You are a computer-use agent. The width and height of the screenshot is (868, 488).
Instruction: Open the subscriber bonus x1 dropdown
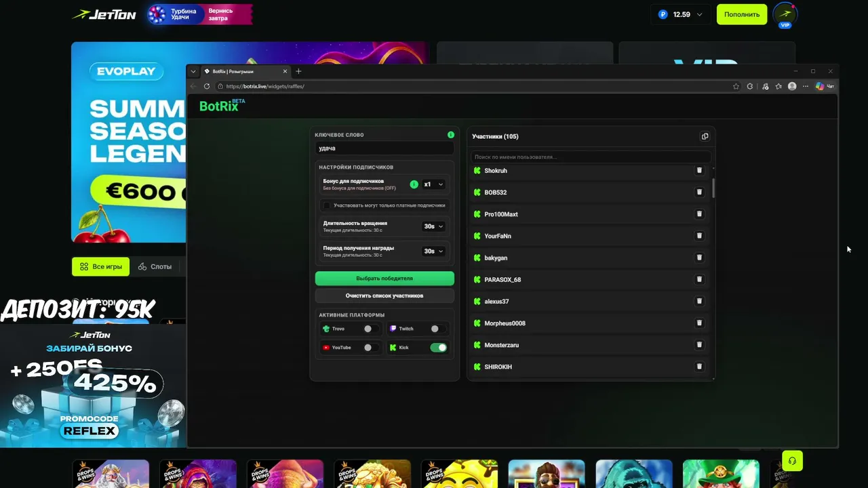[x=434, y=184]
